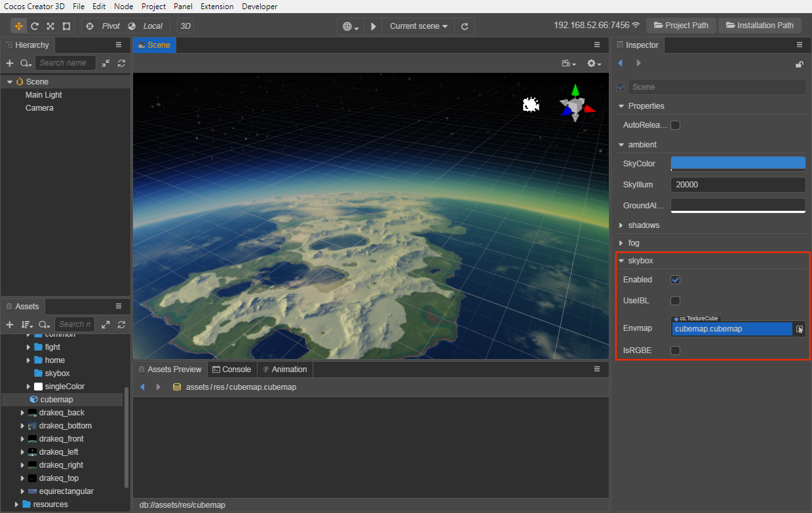812x513 pixels.
Task: Refresh the Hierarchy panel
Action: click(x=121, y=63)
